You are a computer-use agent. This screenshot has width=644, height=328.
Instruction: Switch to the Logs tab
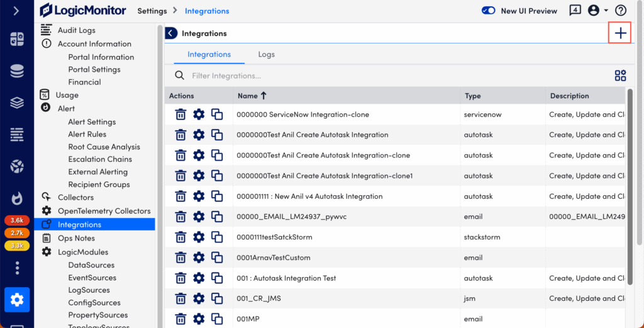266,55
